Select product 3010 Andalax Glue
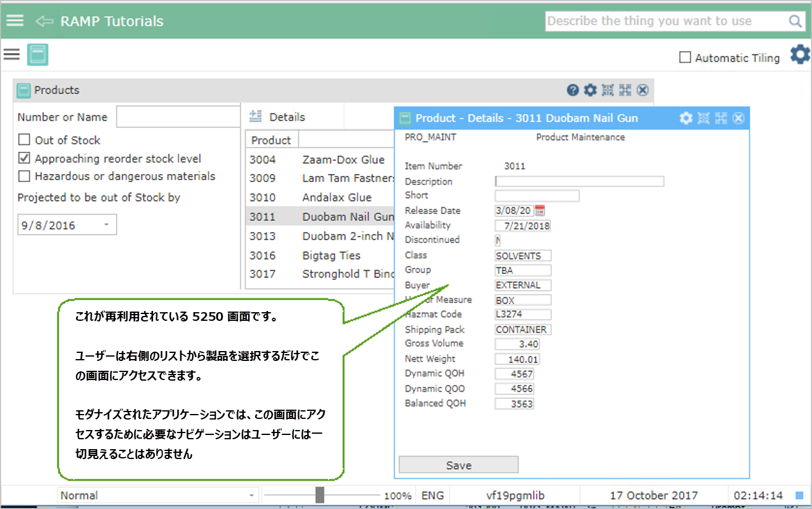812x509 pixels. 320,197
